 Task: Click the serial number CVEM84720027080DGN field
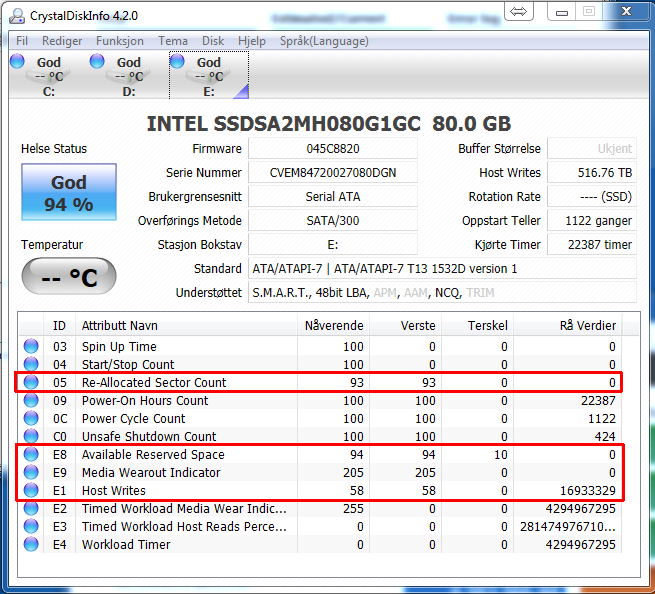[x=333, y=173]
